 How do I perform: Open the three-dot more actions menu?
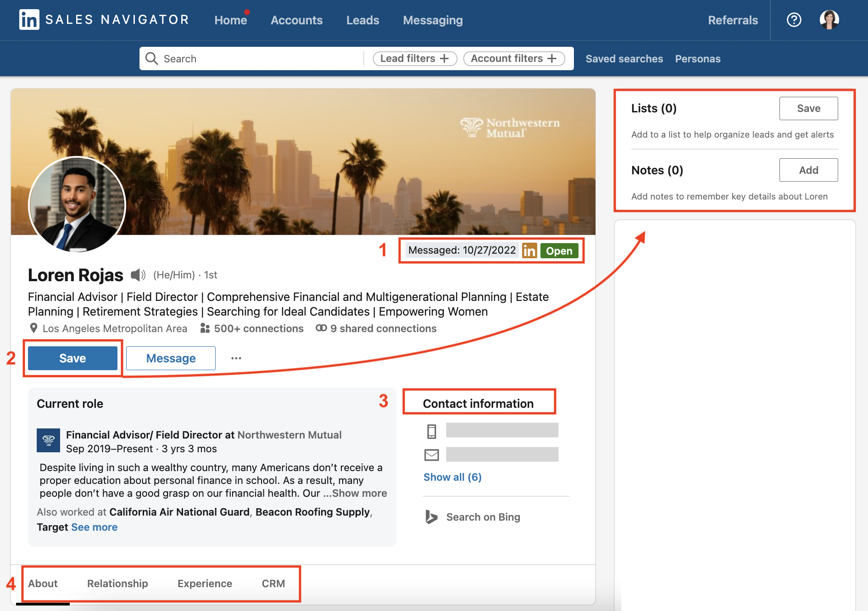[x=236, y=358]
